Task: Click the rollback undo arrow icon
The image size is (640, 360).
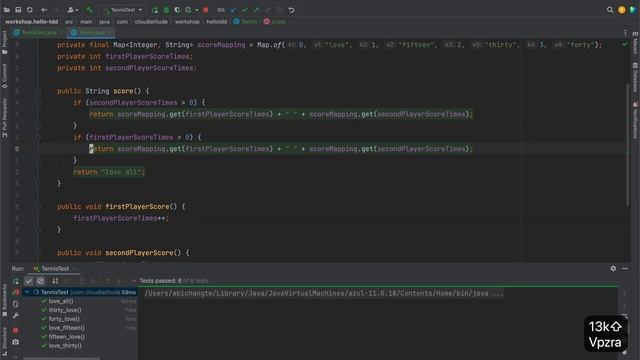Action: tap(291, 10)
